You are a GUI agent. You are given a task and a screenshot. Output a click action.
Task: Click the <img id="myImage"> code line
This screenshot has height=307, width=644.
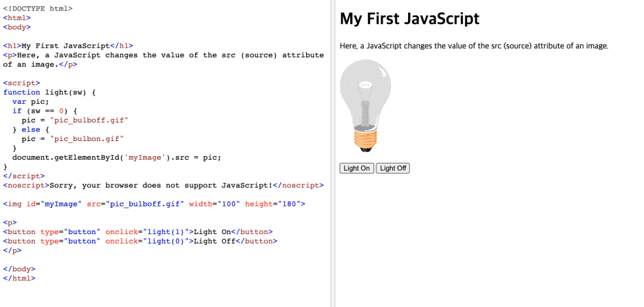coord(154,204)
